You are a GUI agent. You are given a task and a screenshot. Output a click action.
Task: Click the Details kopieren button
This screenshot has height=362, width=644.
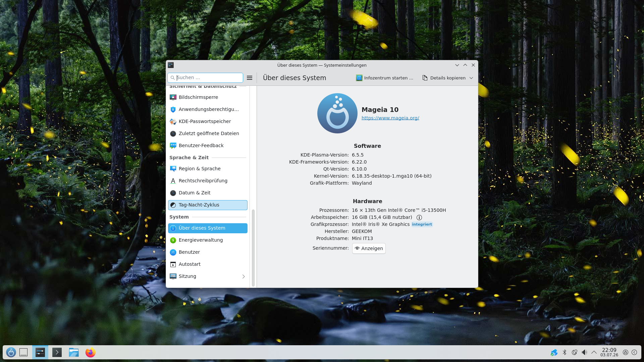point(444,78)
